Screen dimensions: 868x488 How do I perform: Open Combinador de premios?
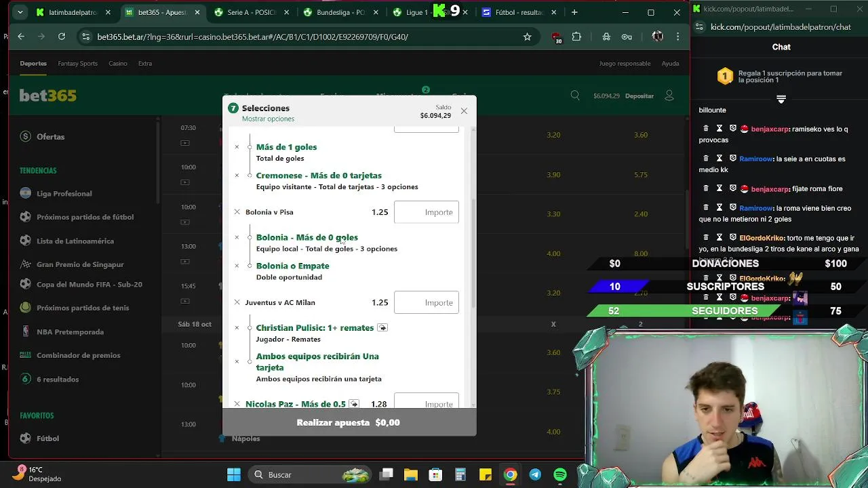coord(78,355)
